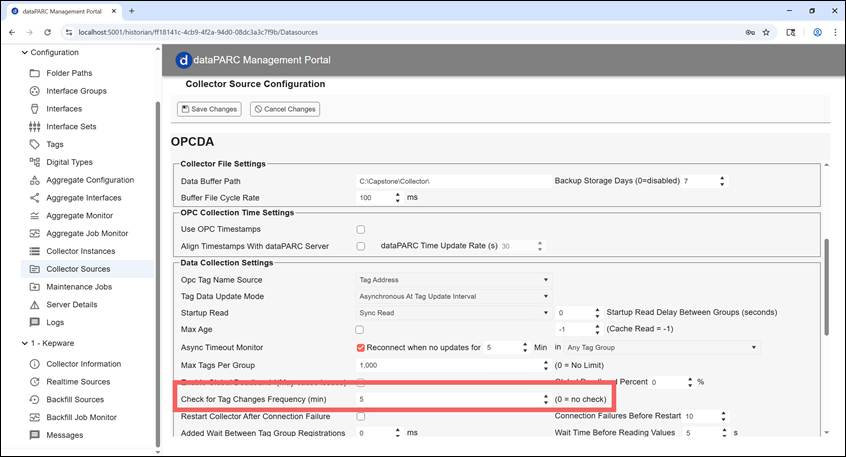Click the Server Details warning triangle icon

(x=35, y=304)
